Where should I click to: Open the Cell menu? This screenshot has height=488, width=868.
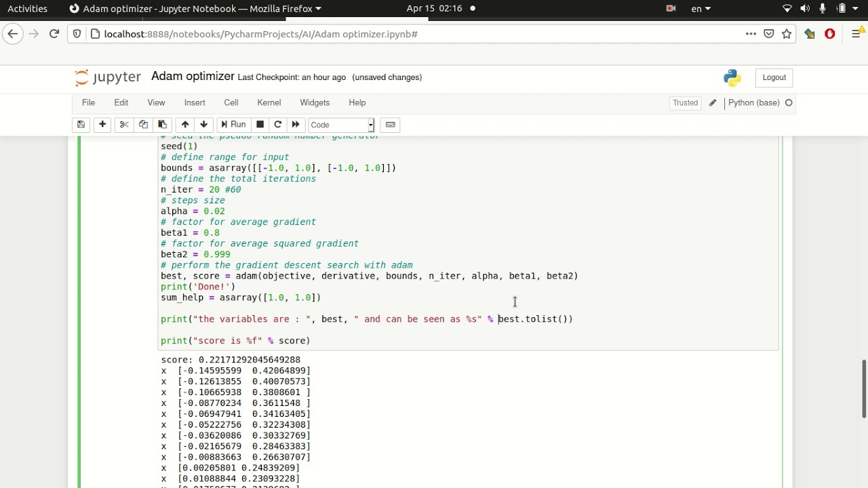231,103
